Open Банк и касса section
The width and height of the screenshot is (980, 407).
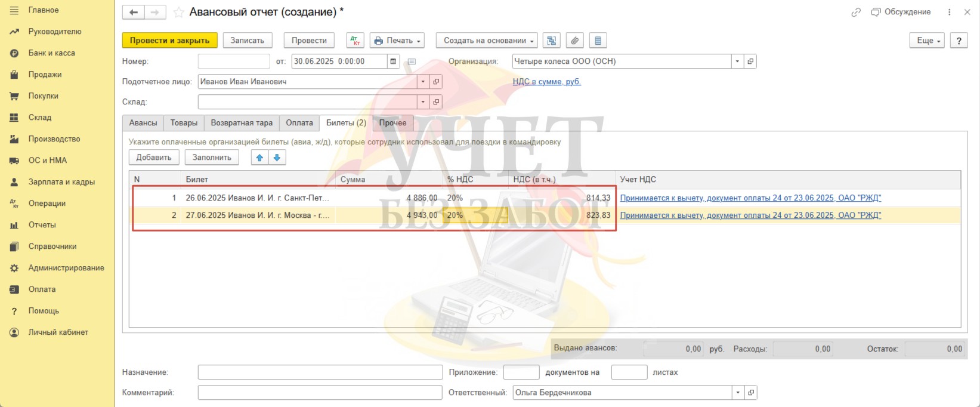(52, 53)
